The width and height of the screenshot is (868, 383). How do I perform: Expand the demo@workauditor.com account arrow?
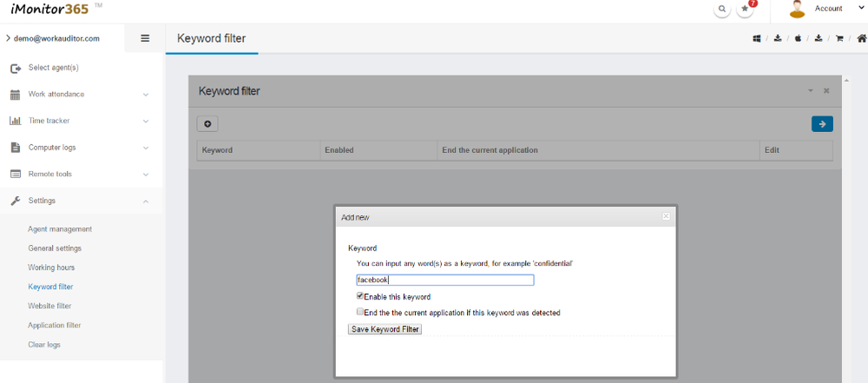[8, 38]
